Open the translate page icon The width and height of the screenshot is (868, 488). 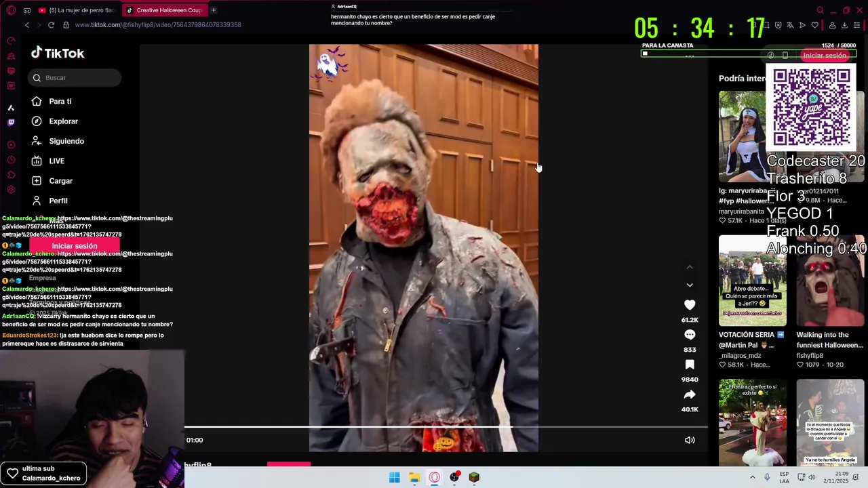point(790,25)
